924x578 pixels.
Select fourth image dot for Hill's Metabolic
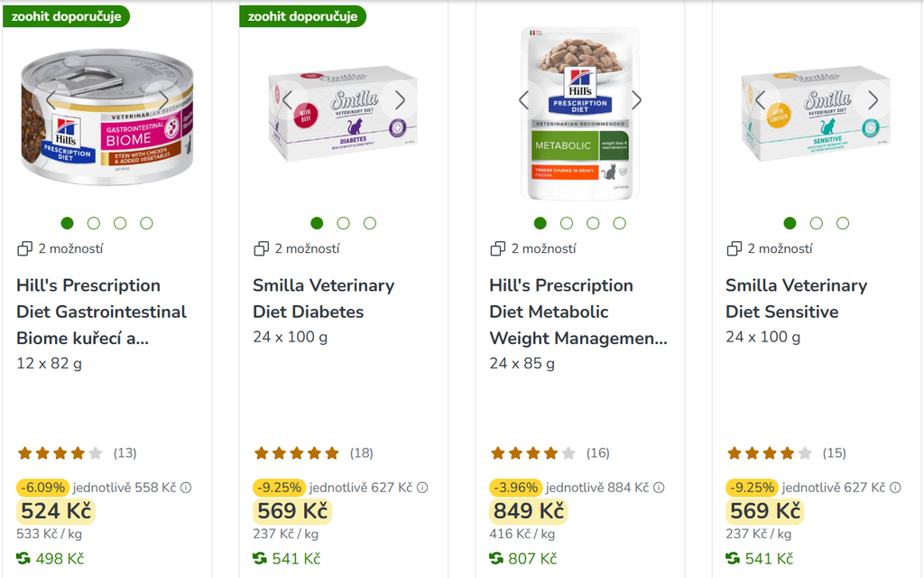619,223
